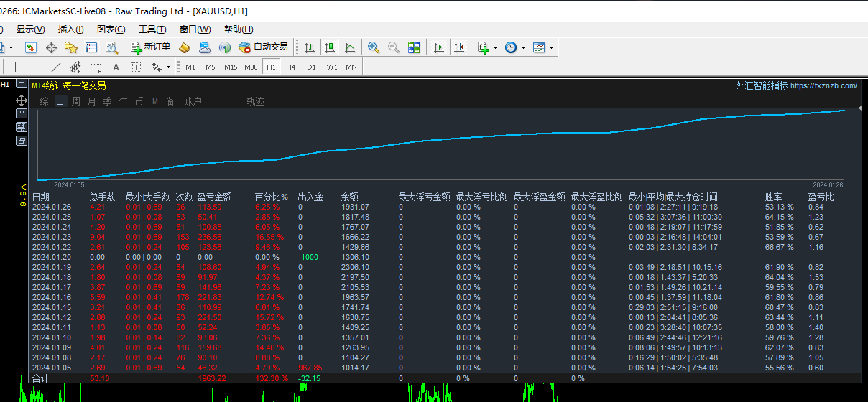Select the H1 timeframe button
Image resolution: width=868 pixels, height=402 pixels.
(x=271, y=67)
